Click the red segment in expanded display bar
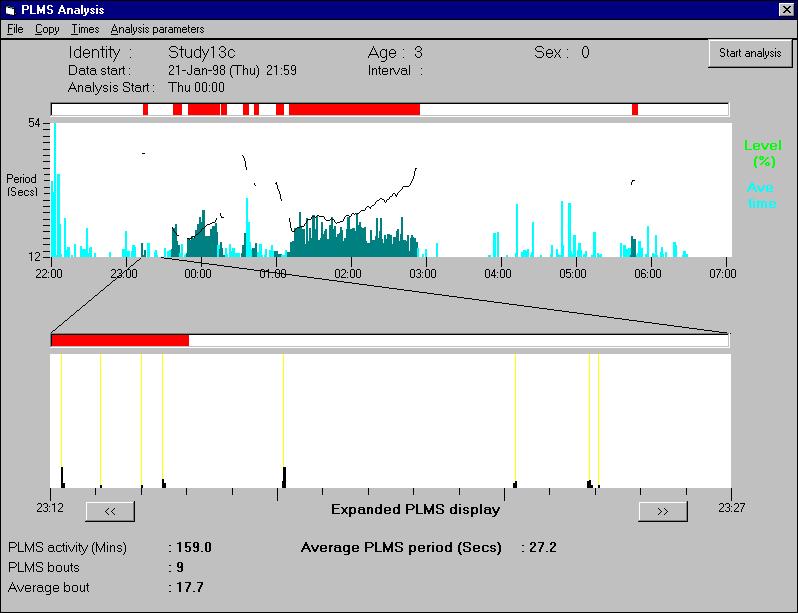This screenshot has height=613, width=798. coord(120,341)
